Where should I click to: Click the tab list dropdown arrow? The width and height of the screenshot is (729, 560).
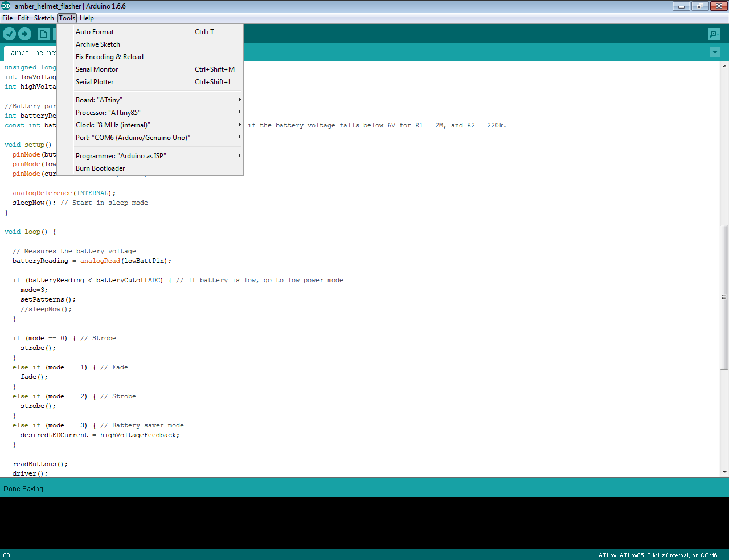[x=715, y=52]
